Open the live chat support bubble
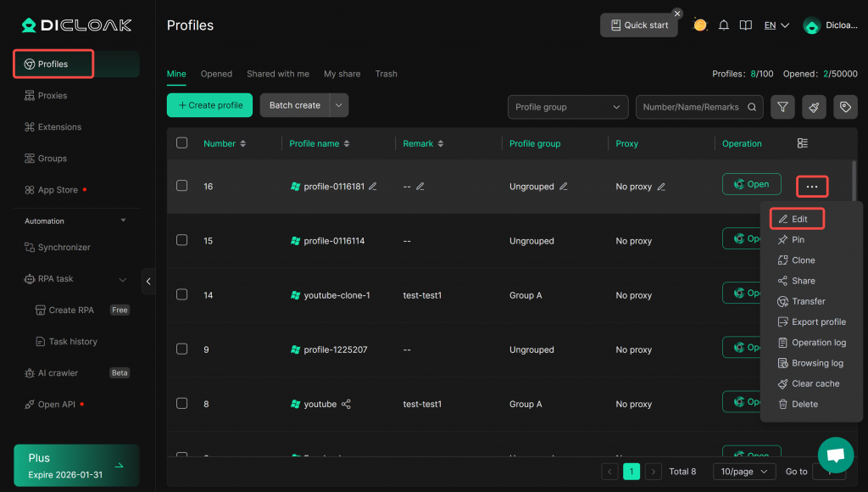The width and height of the screenshot is (868, 492). [x=835, y=455]
